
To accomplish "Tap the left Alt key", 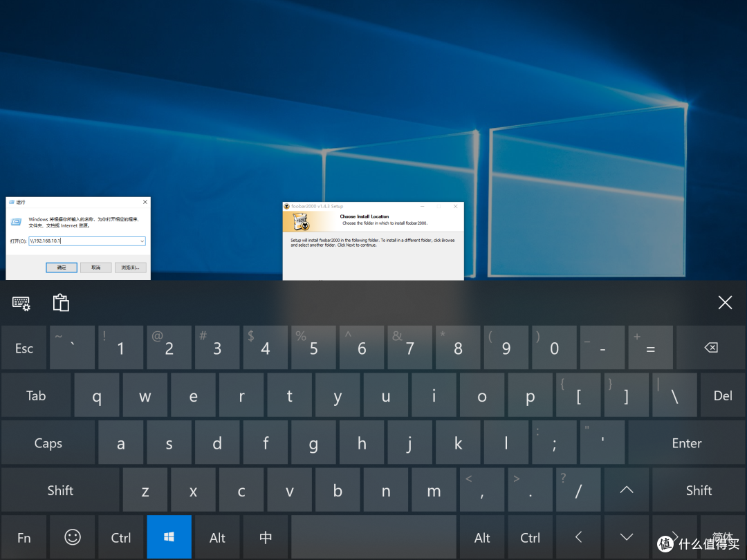I will click(217, 537).
